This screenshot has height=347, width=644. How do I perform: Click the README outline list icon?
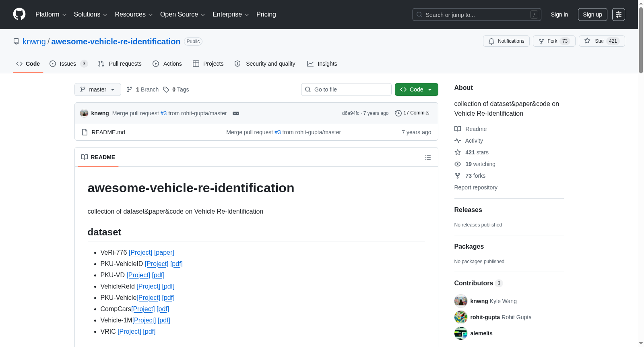coord(428,157)
